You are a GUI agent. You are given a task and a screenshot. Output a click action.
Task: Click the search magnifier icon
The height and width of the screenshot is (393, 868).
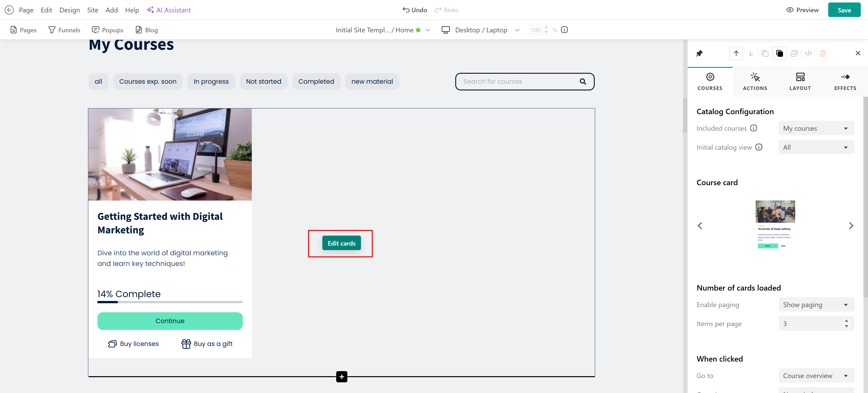tap(583, 82)
